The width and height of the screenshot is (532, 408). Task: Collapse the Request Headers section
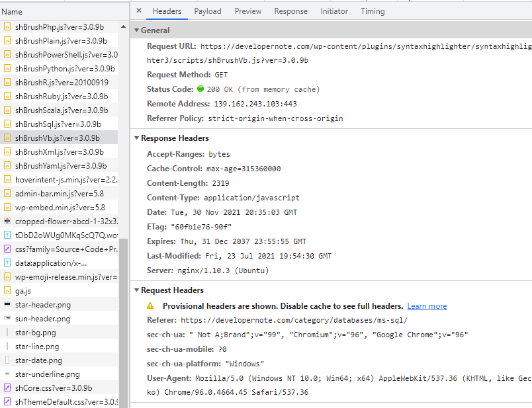[136, 290]
